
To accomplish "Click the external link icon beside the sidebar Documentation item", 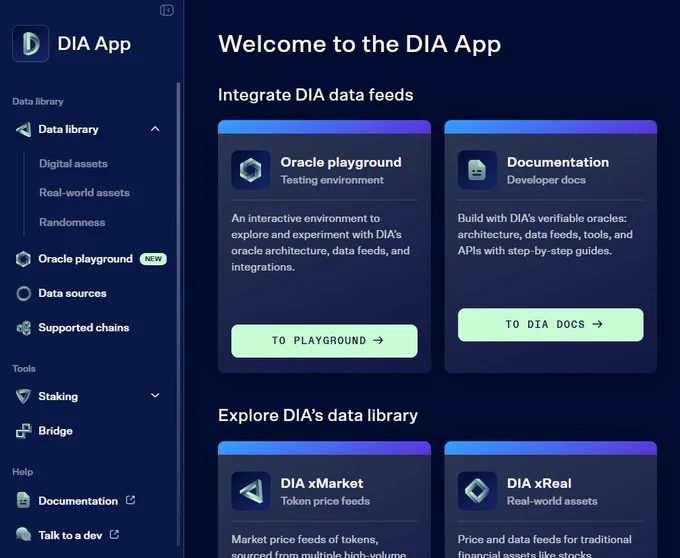I will [131, 500].
